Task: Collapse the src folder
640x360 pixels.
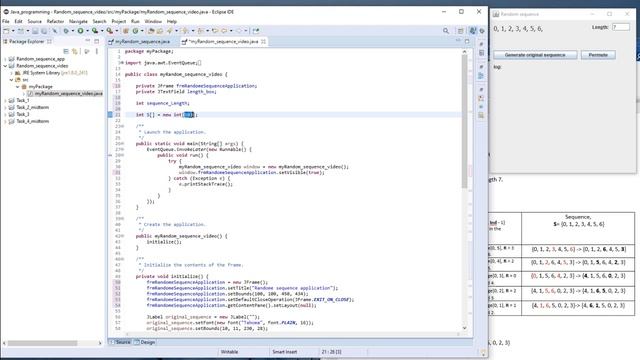Action: tap(11, 80)
